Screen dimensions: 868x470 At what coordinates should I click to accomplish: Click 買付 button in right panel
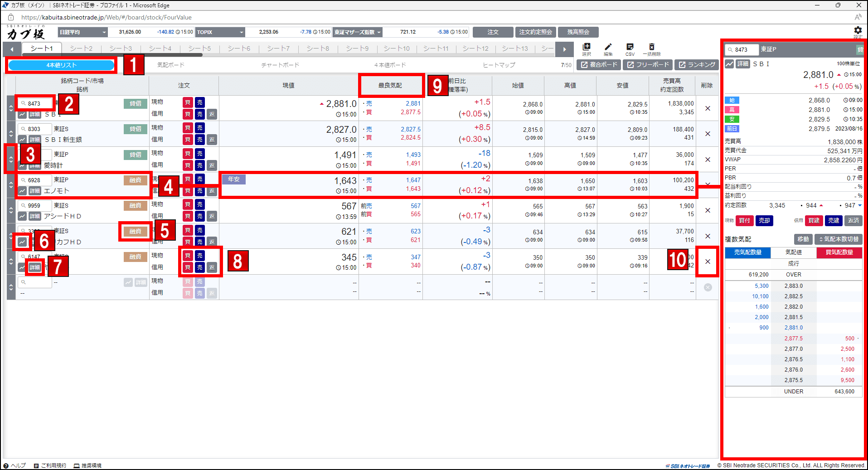(x=744, y=221)
